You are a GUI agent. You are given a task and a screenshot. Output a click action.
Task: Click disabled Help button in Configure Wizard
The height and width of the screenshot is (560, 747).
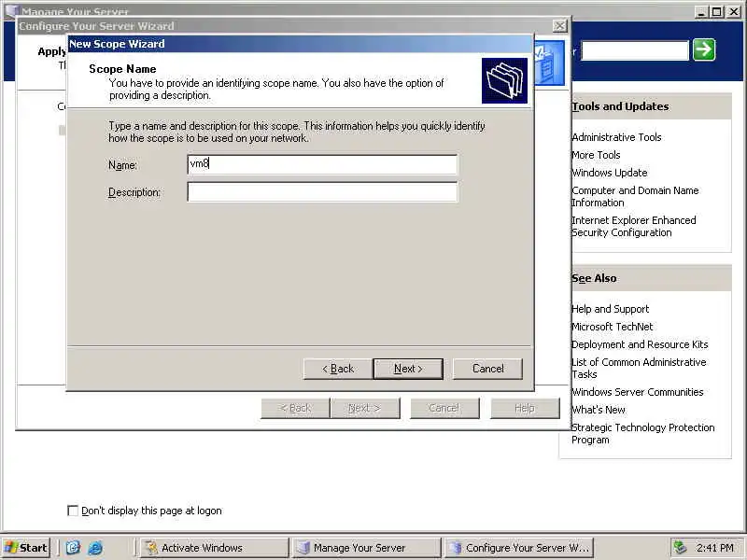click(525, 408)
